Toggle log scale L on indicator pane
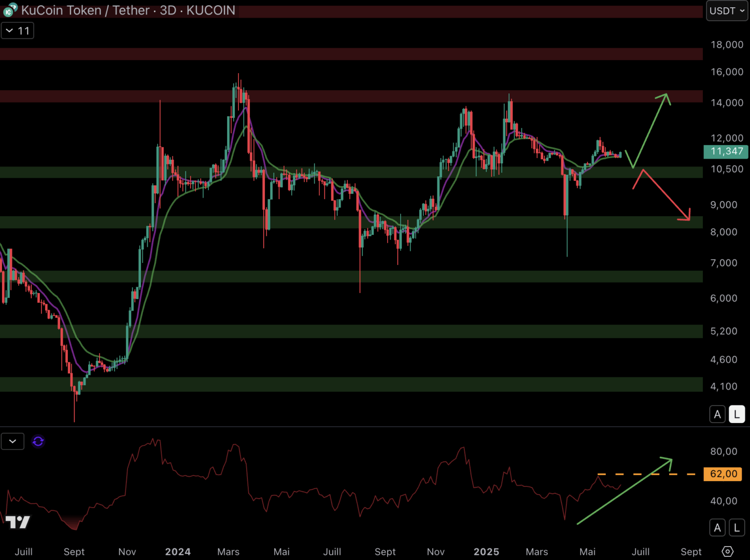Viewport: 750px width, 560px height. [x=737, y=528]
